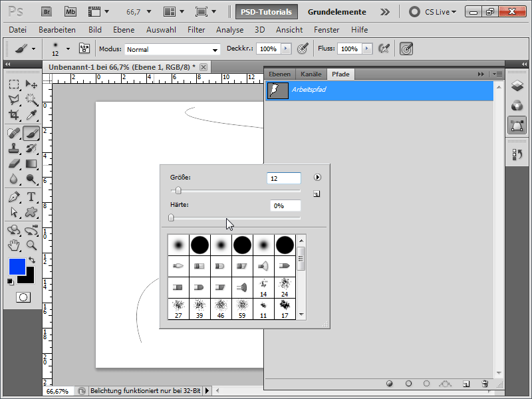Load path as selection
Image resolution: width=532 pixels, height=399 pixels.
point(426,384)
